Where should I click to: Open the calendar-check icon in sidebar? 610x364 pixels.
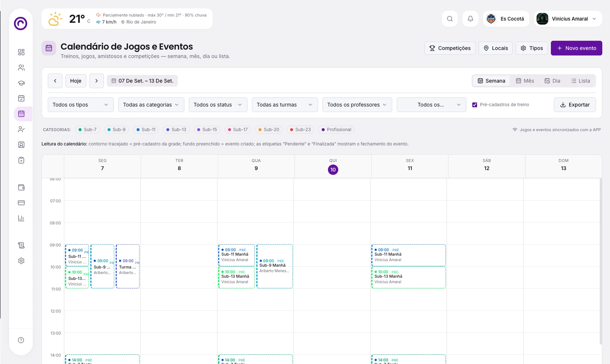click(21, 98)
